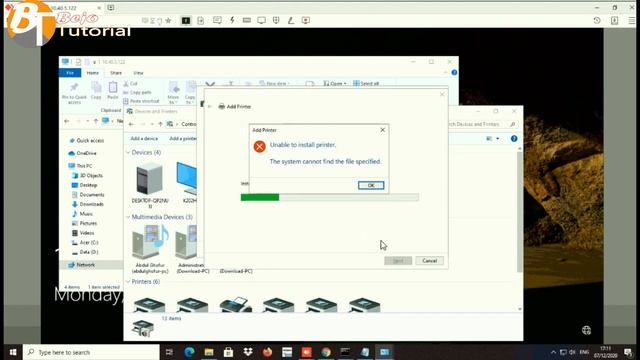Click the Paste ribbon icon

coord(113,91)
